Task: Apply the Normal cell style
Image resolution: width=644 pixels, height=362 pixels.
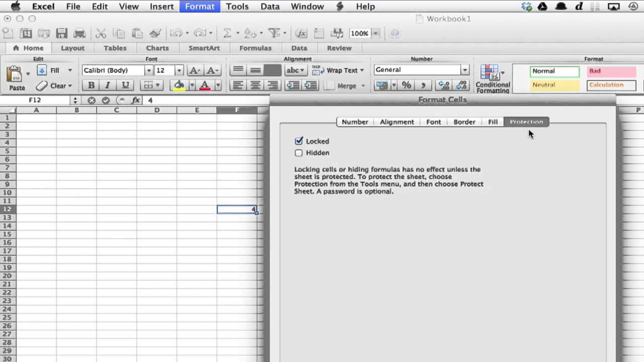Action: point(554,71)
